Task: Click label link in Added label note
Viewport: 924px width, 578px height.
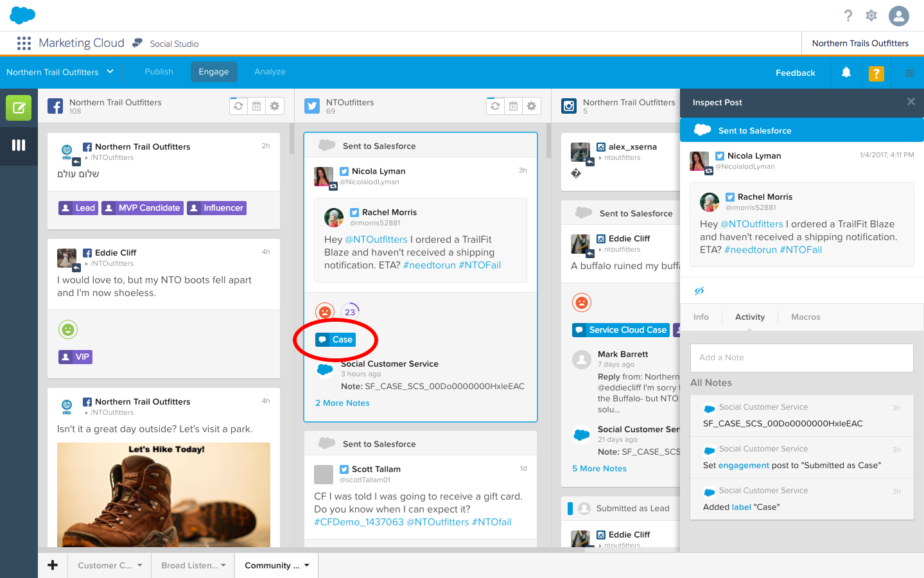Action: click(741, 507)
